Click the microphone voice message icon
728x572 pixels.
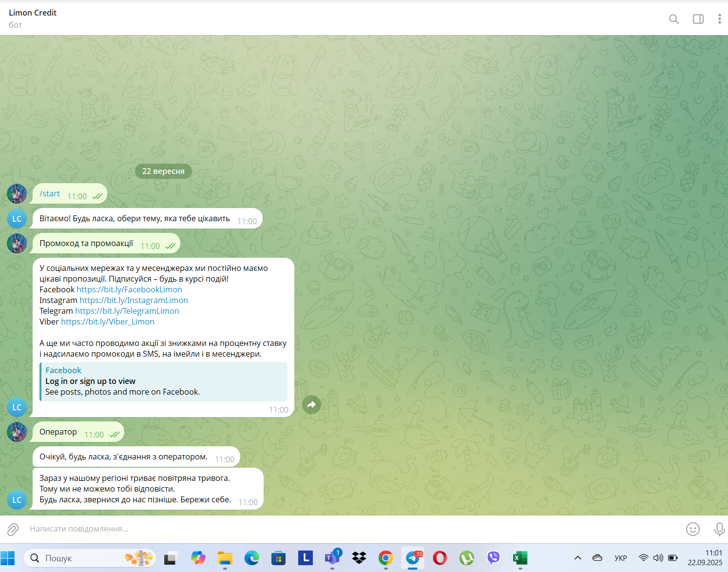click(719, 529)
